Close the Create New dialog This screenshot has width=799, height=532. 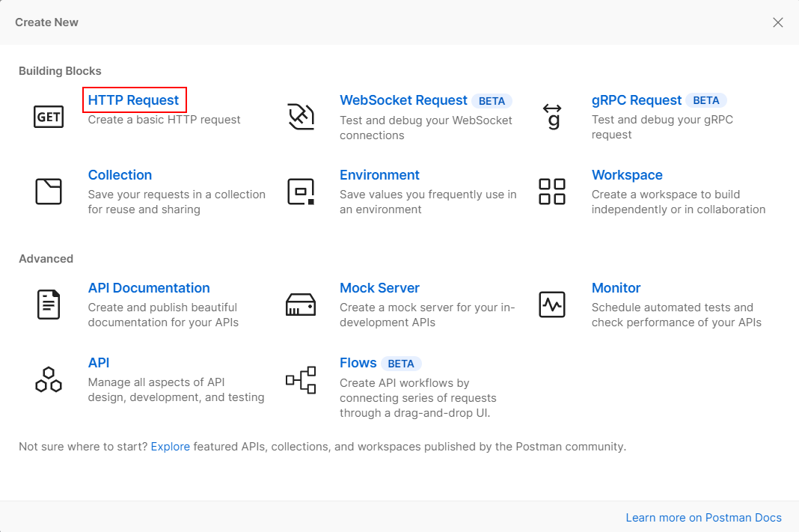pyautogui.click(x=777, y=22)
